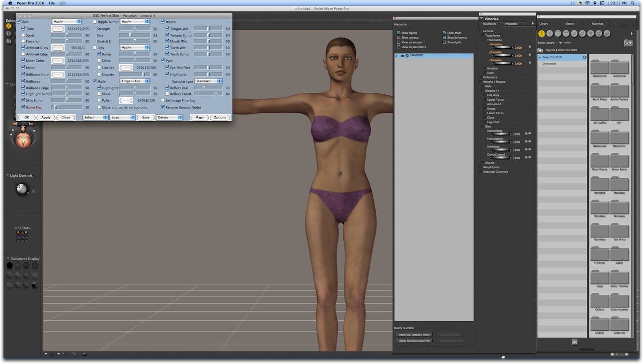Open the Specular type Standard dropdown
The height and width of the screenshot is (364, 643).
point(208,81)
